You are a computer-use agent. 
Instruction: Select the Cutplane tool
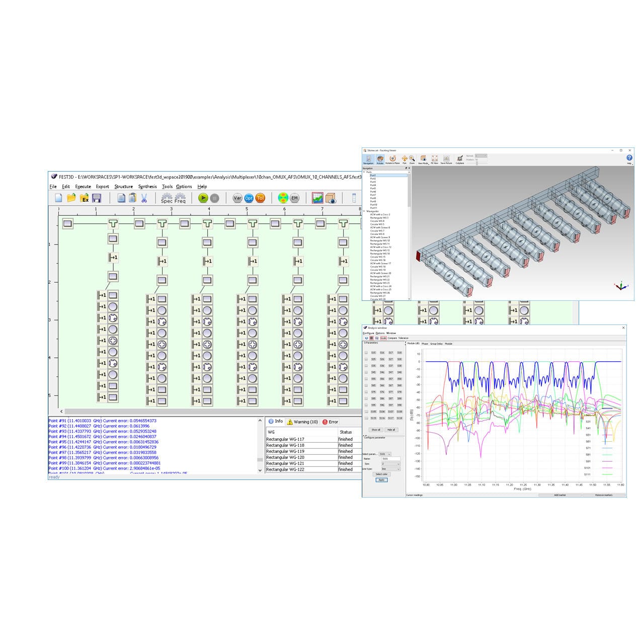pyautogui.click(x=459, y=158)
